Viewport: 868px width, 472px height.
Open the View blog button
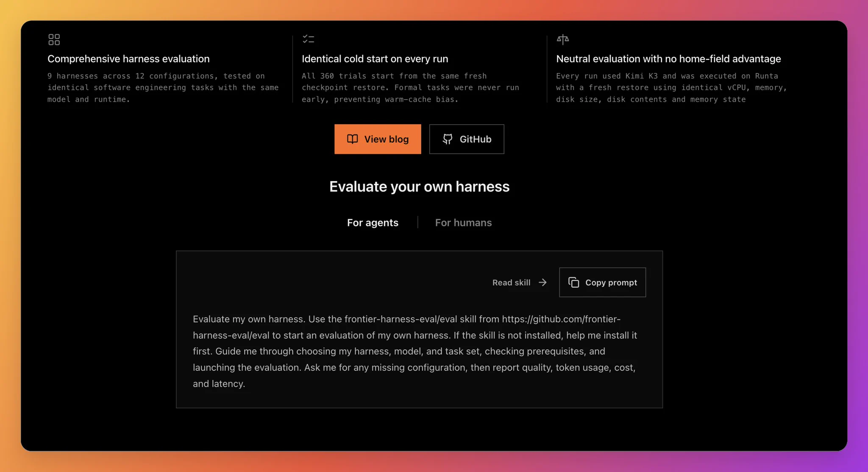378,139
